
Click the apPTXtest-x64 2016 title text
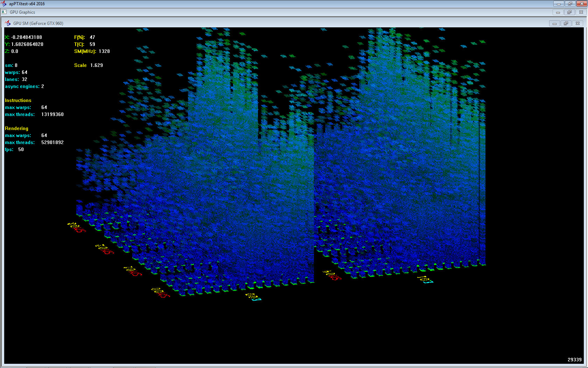point(27,4)
